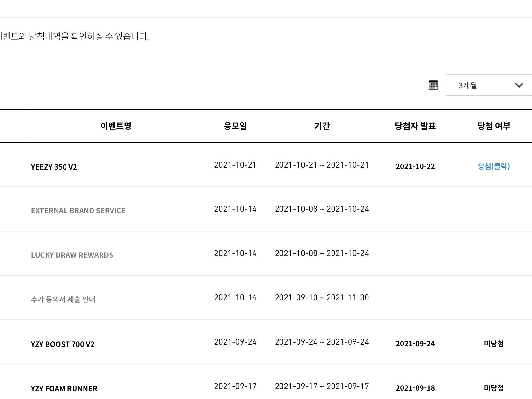532x399 pixels.
Task: Click the 당첨 여부 column header
Action: (x=494, y=126)
